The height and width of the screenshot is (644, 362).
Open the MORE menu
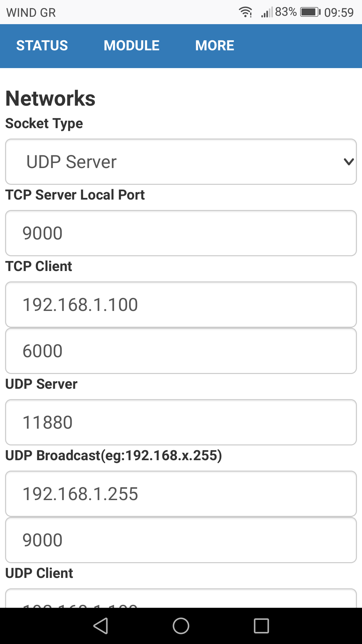(x=215, y=46)
